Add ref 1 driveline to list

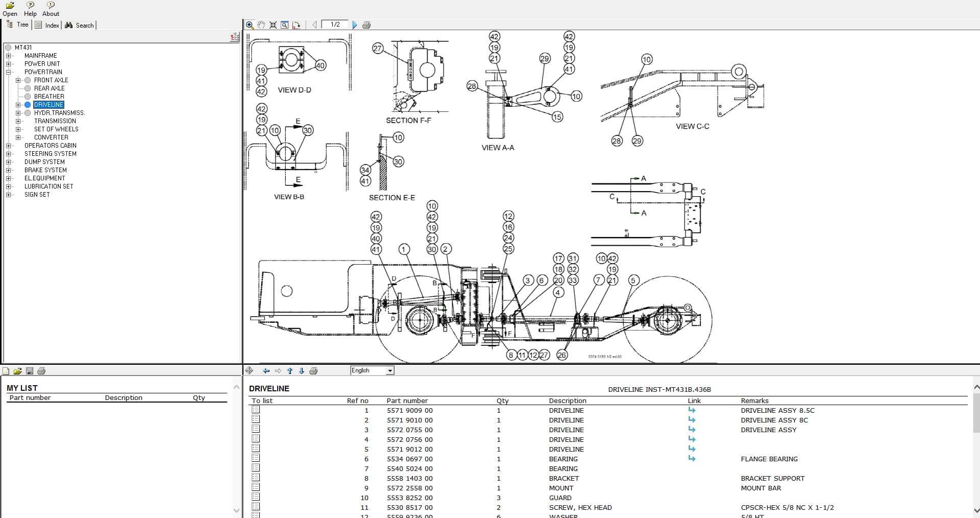[x=256, y=410]
